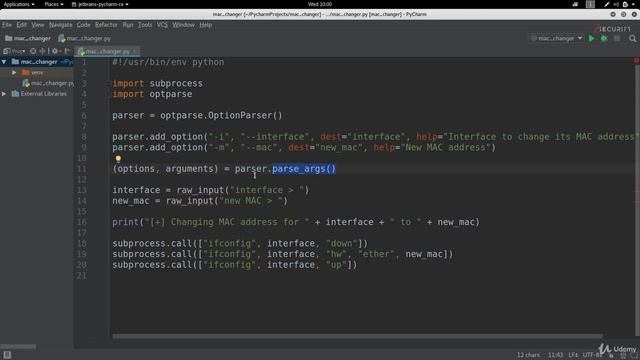Run the mac_changer configuration
Screen dimensions: 640x360
[x=591, y=38]
